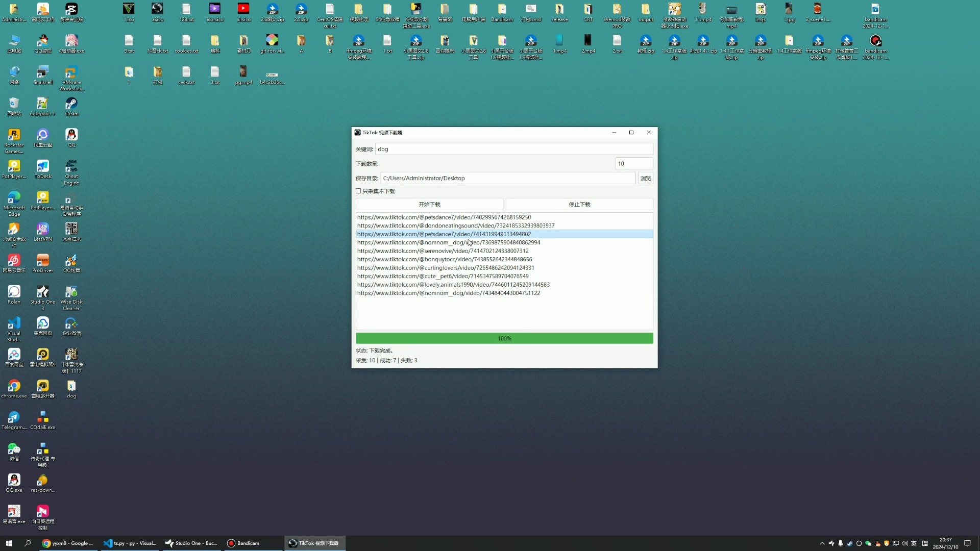Open Microsoft Edge desktop icon

point(14,204)
